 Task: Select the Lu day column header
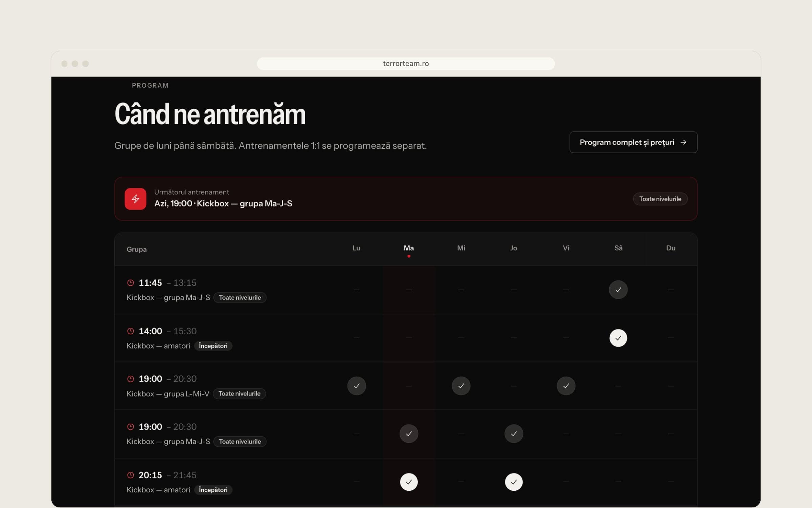(356, 248)
